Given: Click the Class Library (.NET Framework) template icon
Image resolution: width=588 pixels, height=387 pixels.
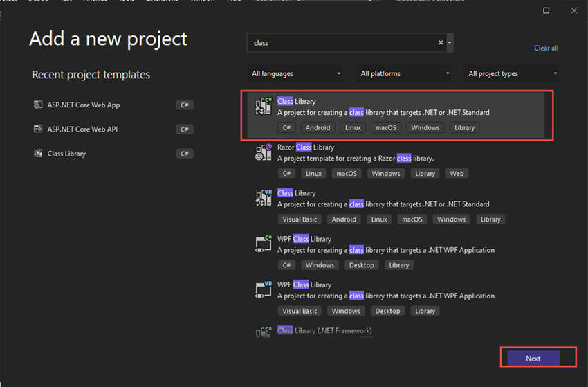Looking at the screenshot, I should [x=264, y=332].
